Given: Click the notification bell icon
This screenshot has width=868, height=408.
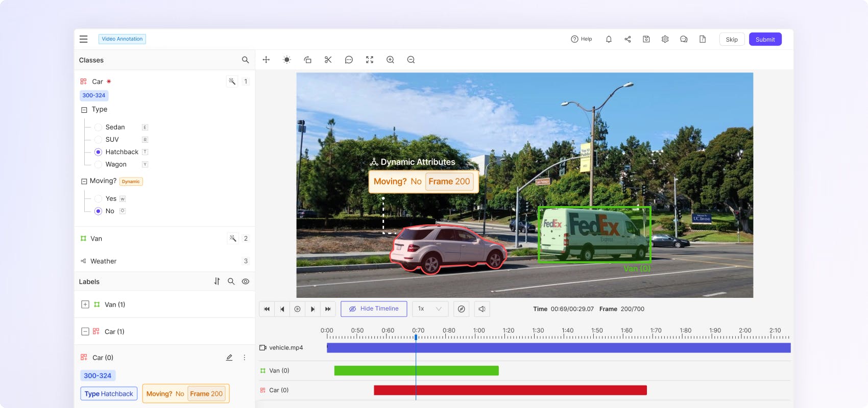Looking at the screenshot, I should coord(609,39).
